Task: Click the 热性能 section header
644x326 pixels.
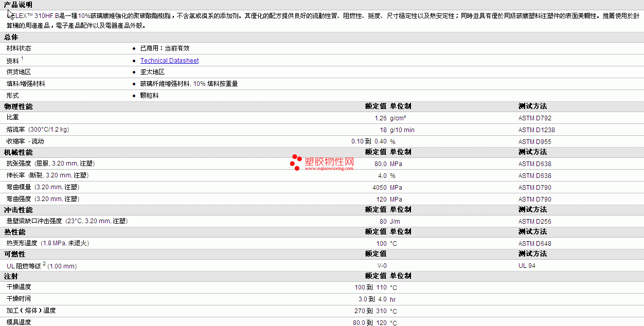Action: click(x=14, y=232)
